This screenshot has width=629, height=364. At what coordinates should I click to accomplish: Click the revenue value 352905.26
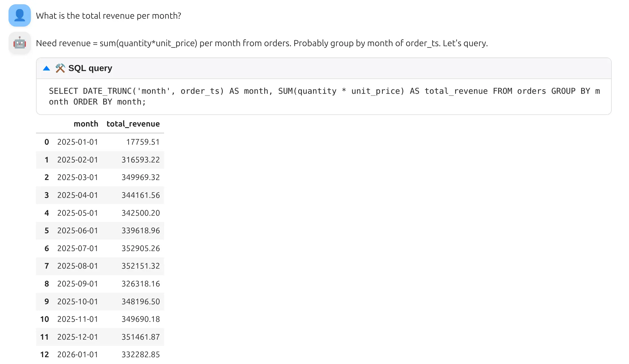(x=141, y=249)
